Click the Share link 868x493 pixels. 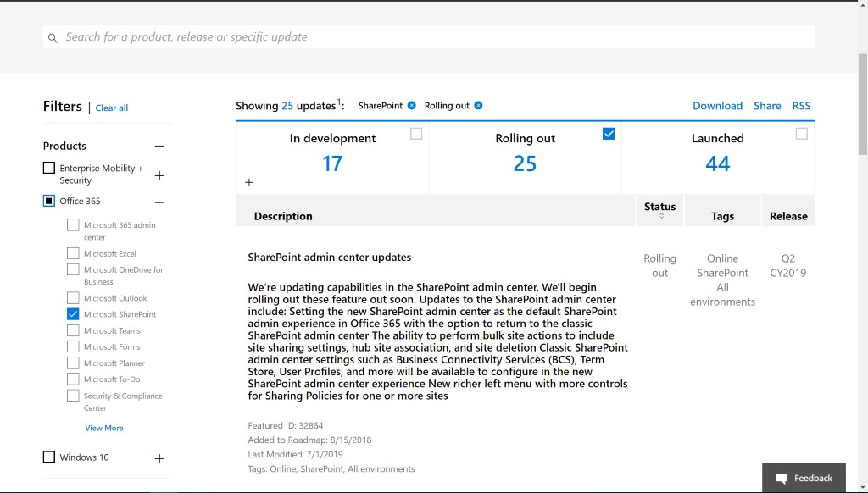click(x=767, y=106)
